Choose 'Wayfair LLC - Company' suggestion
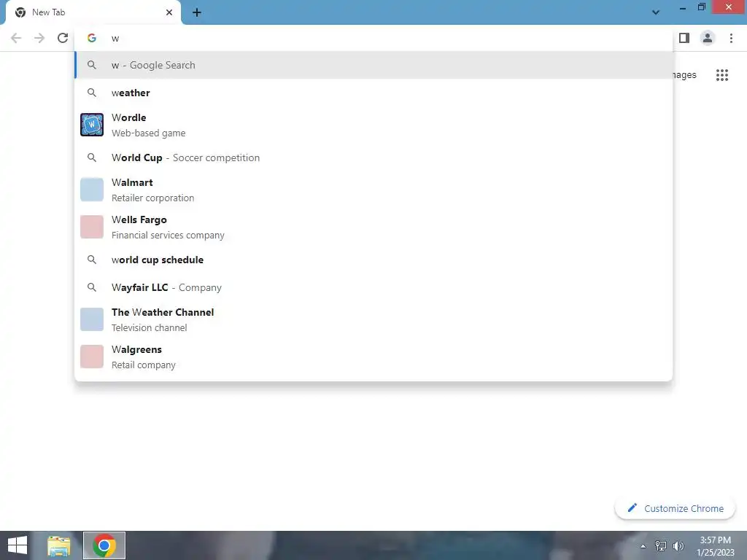This screenshot has height=560, width=747. tap(373, 287)
